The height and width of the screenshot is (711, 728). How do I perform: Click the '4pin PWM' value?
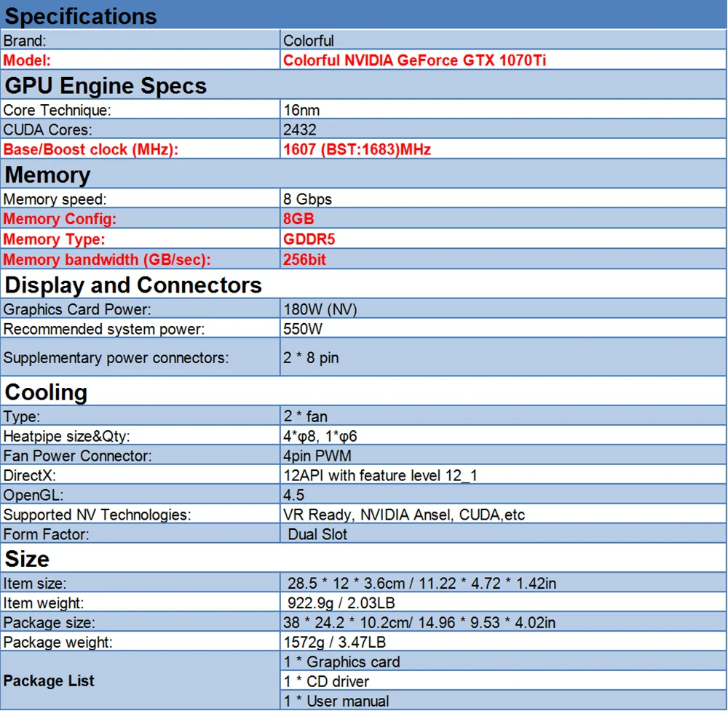pos(317,456)
